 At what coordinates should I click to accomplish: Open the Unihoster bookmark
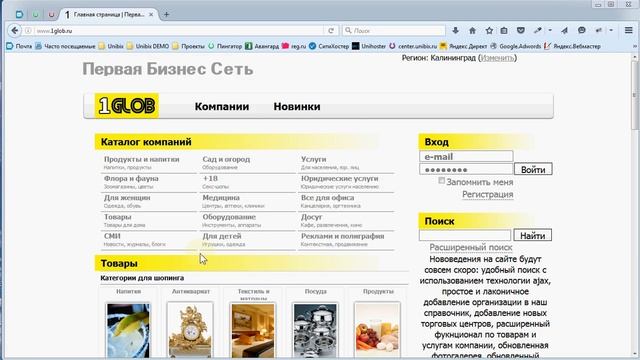click(369, 46)
